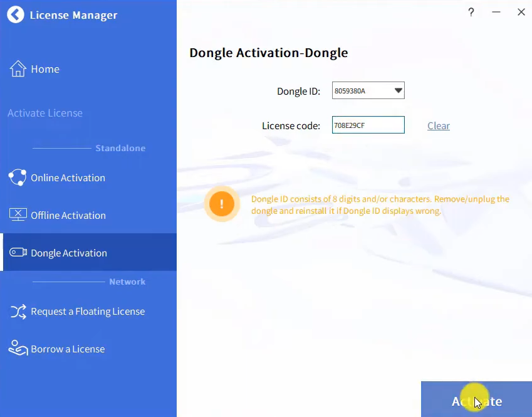Open help with the question mark icon
Screen dimensions: 532x417
click(x=471, y=12)
